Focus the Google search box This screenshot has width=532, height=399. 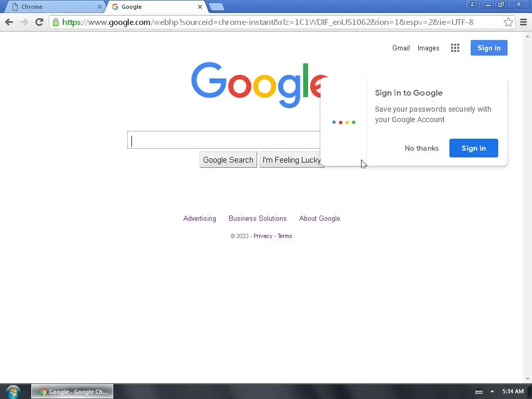(x=224, y=140)
